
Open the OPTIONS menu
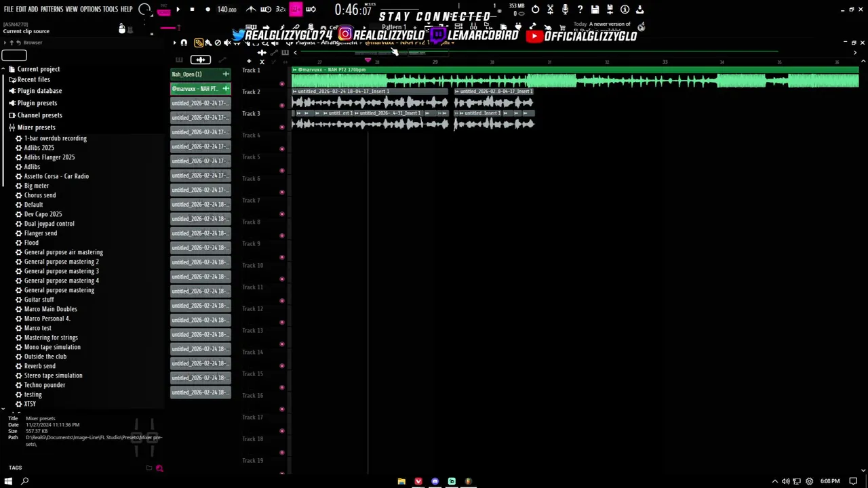pos(90,9)
